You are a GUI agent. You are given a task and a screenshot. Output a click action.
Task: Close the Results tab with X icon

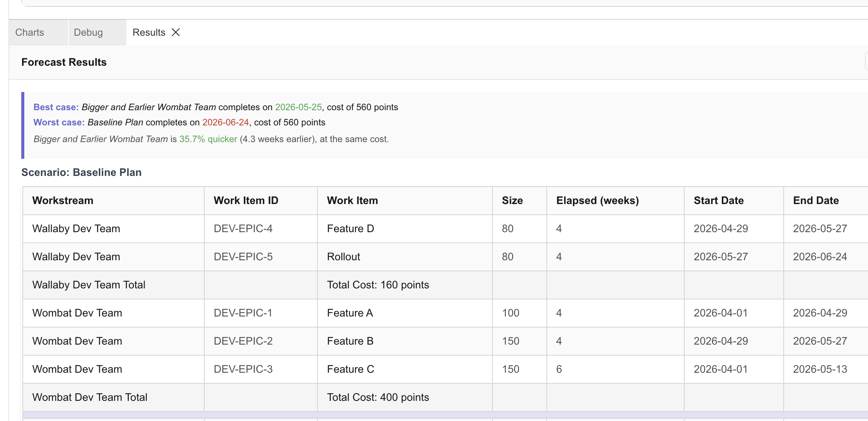coord(175,32)
